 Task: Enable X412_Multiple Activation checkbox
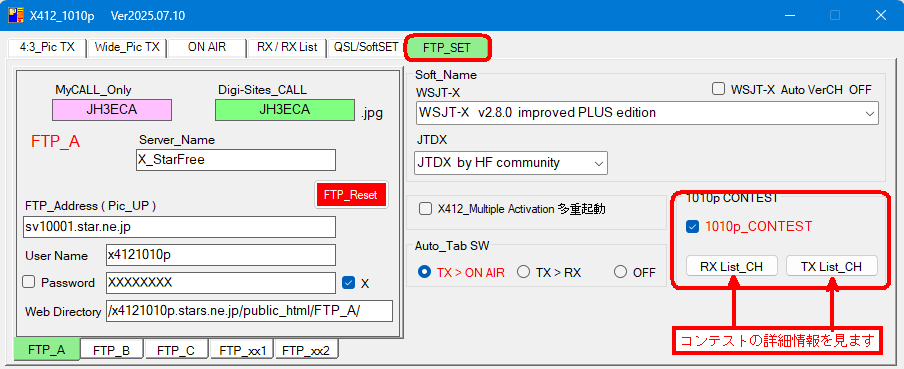pos(425,209)
